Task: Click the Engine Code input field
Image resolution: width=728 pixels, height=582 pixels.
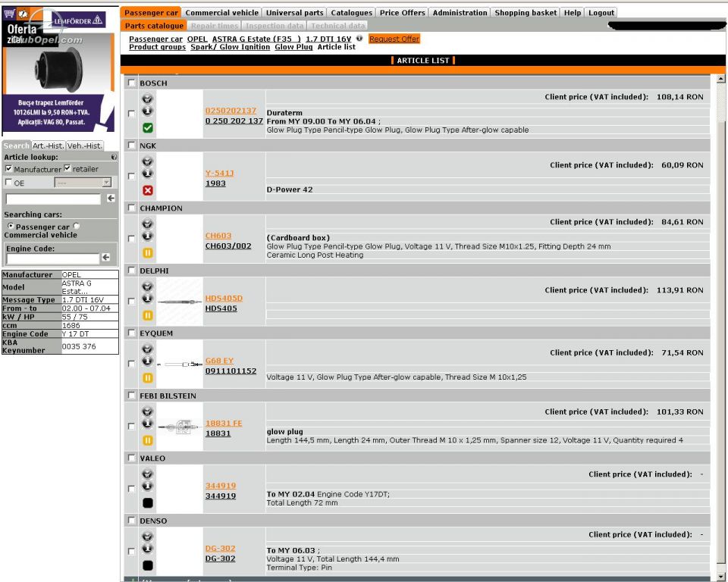Action: click(x=53, y=258)
